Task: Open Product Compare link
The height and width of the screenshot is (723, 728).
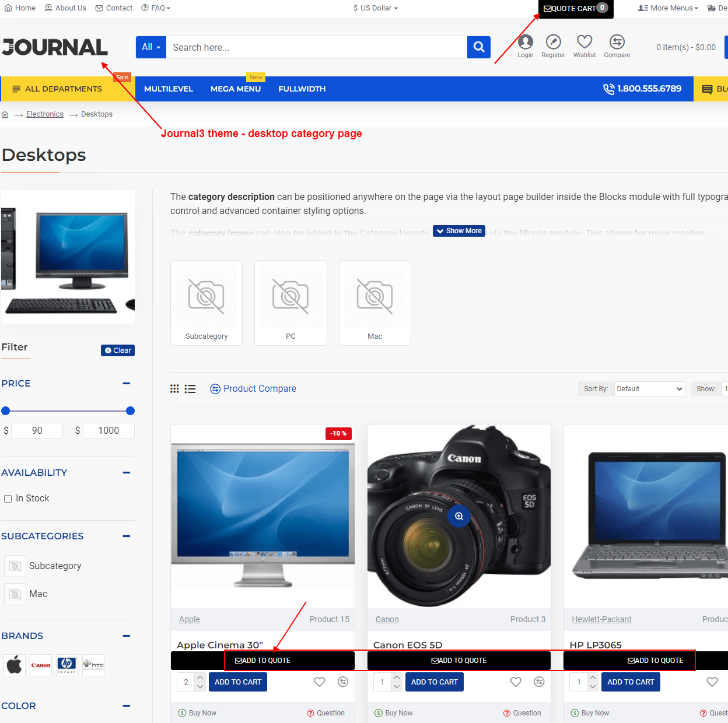Action: [253, 389]
